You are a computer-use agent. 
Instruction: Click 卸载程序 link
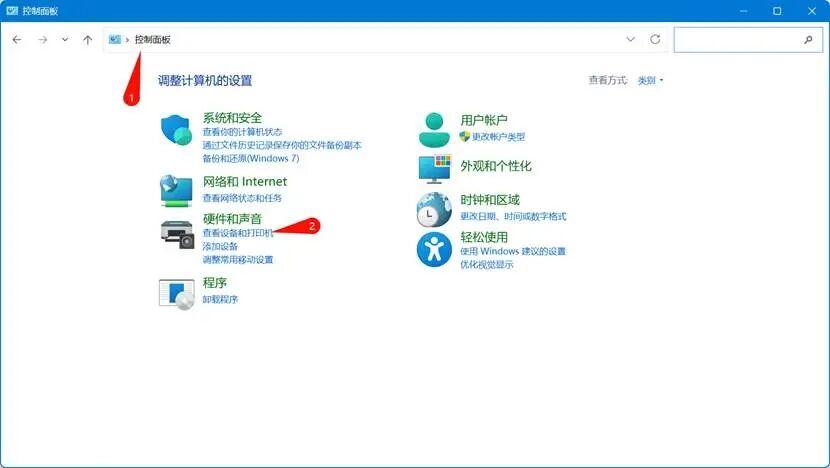220,299
